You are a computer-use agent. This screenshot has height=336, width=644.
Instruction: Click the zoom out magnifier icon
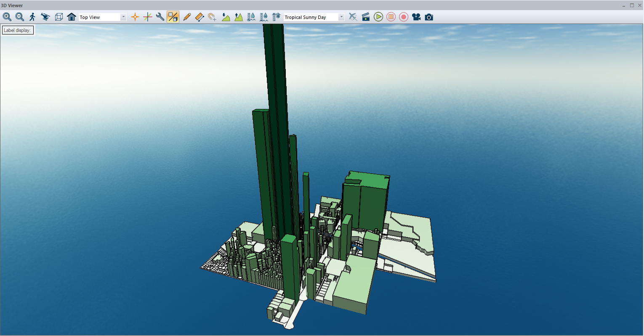pyautogui.click(x=20, y=17)
